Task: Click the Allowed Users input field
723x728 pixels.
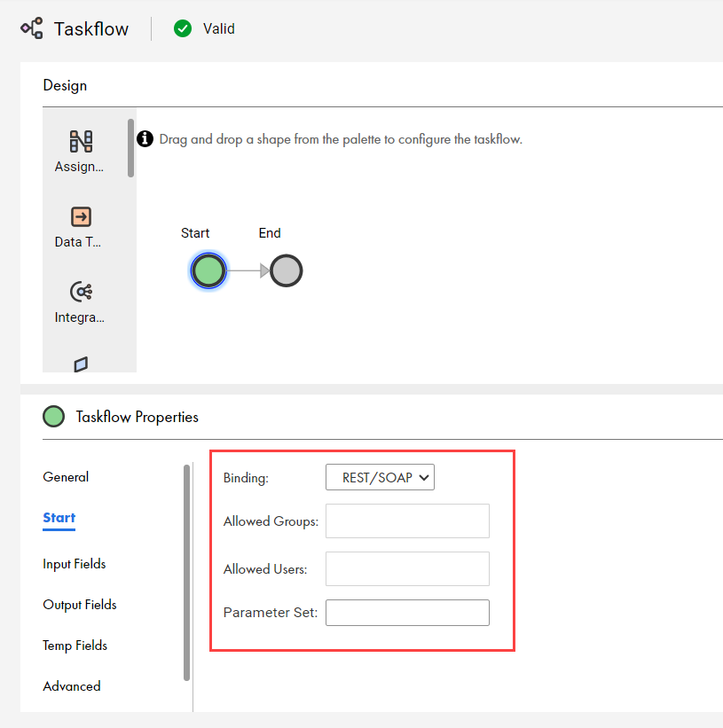Action: click(407, 568)
